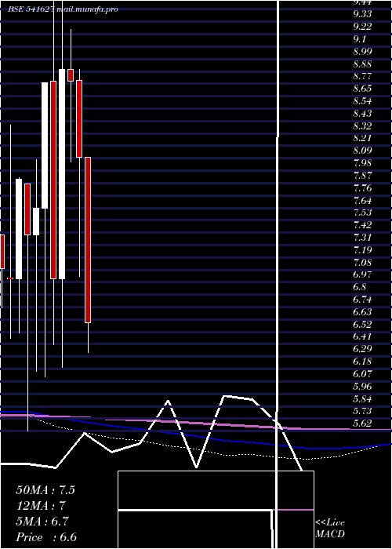Click the 8.32 price axis label
Image resolution: width=392 pixels, height=549 pixels.
tap(362, 125)
